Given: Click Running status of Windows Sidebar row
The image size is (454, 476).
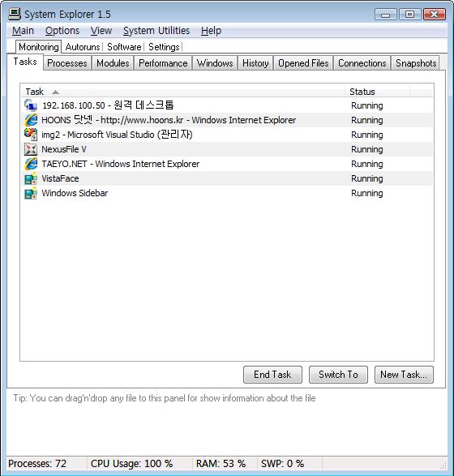Looking at the screenshot, I should click(367, 193).
